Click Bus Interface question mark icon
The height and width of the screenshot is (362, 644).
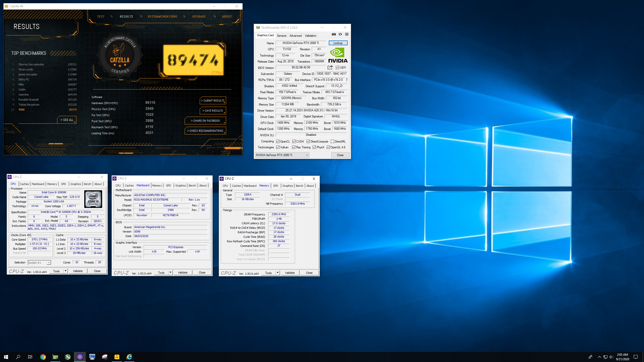tap(346, 80)
